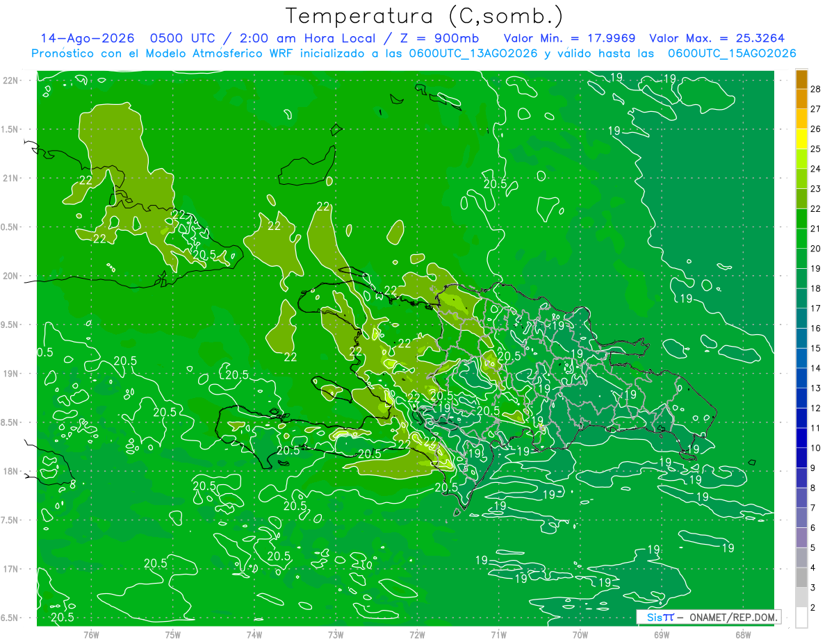Click the "73W" longitude axis label
This screenshot has width=834, height=644.
pos(336,635)
